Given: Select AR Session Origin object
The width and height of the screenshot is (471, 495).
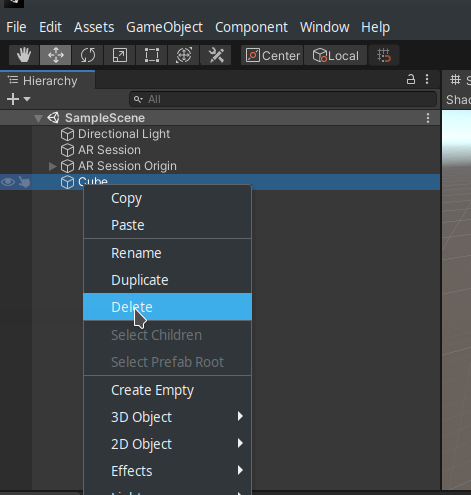Looking at the screenshot, I should (x=127, y=166).
